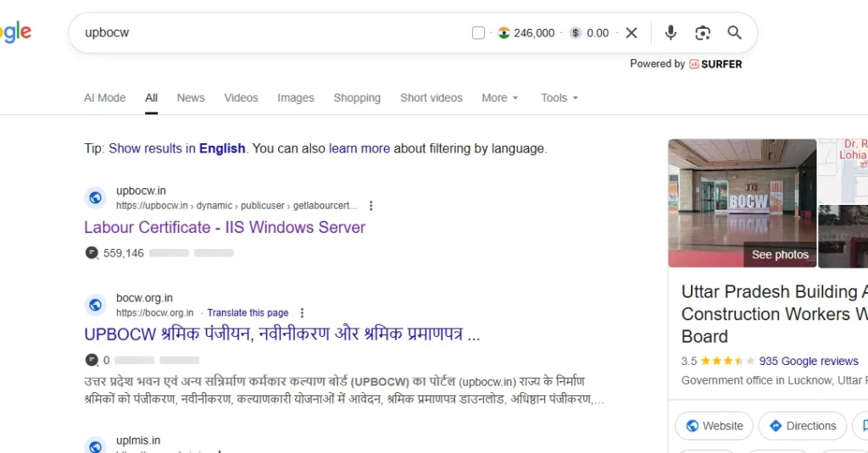Click the bocw.org.in site name
This screenshot has height=453, width=868.
pyautogui.click(x=144, y=297)
